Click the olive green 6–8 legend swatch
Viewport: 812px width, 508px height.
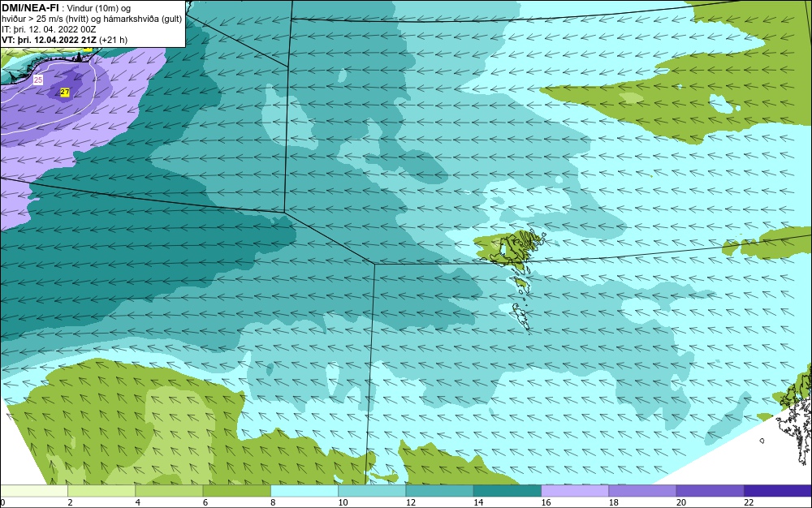(x=236, y=491)
